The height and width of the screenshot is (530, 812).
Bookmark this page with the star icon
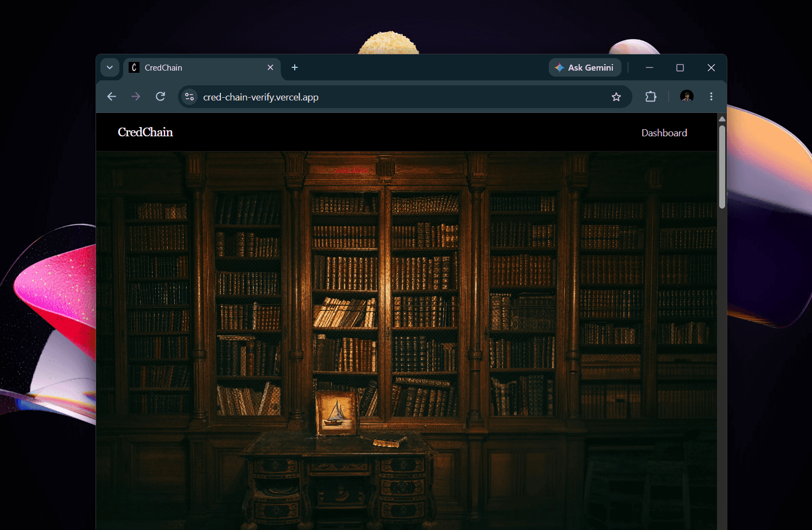pos(616,97)
